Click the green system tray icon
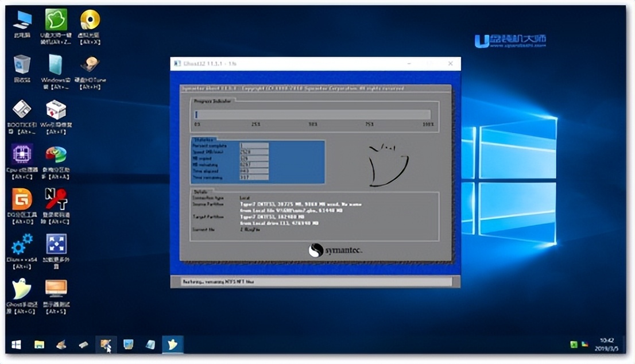The image size is (635, 364). point(574,344)
